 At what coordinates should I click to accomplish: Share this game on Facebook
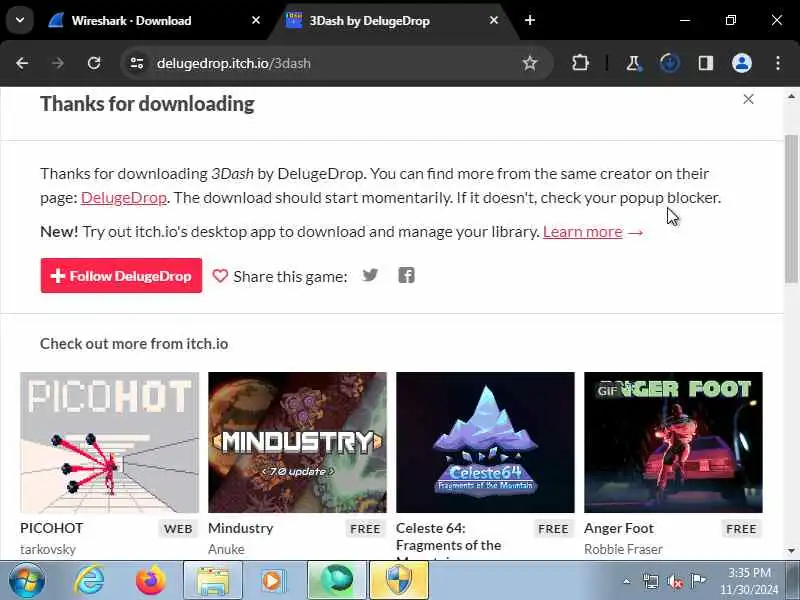(x=406, y=276)
